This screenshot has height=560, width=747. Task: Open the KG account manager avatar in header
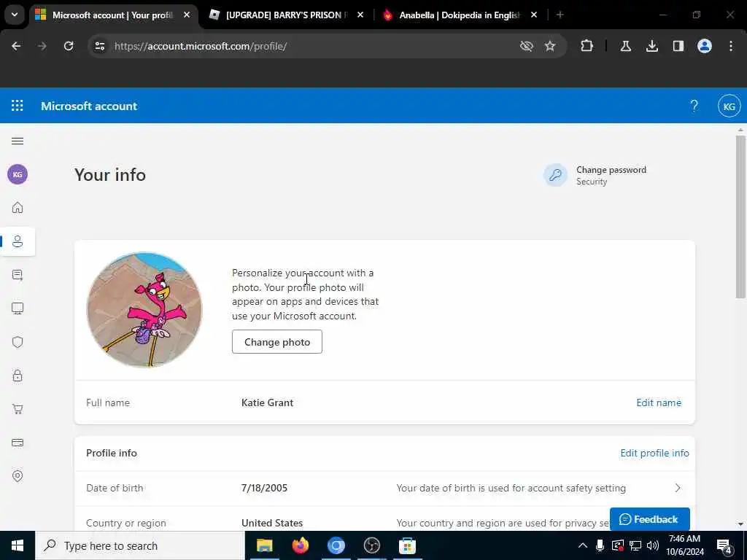click(x=729, y=106)
